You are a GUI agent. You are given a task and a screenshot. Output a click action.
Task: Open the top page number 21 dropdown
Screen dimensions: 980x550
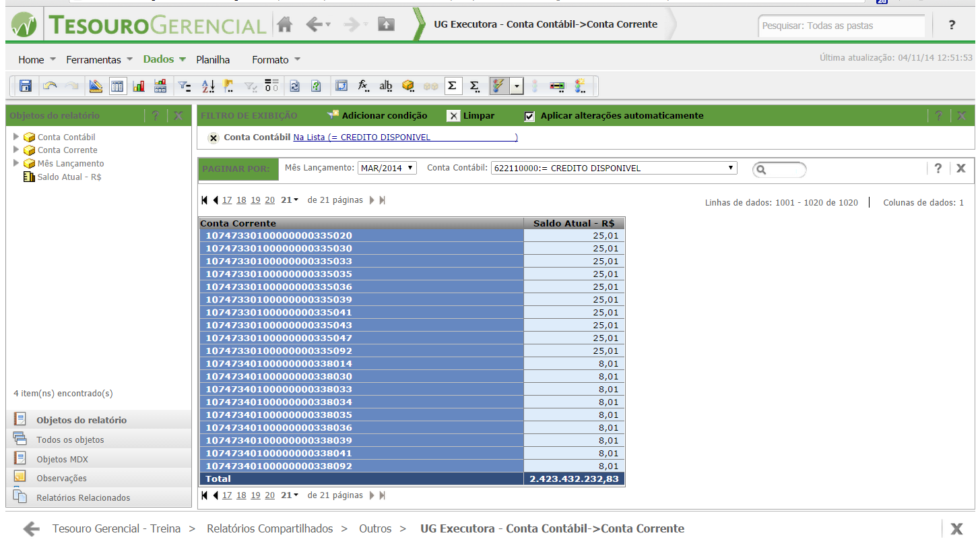[290, 200]
